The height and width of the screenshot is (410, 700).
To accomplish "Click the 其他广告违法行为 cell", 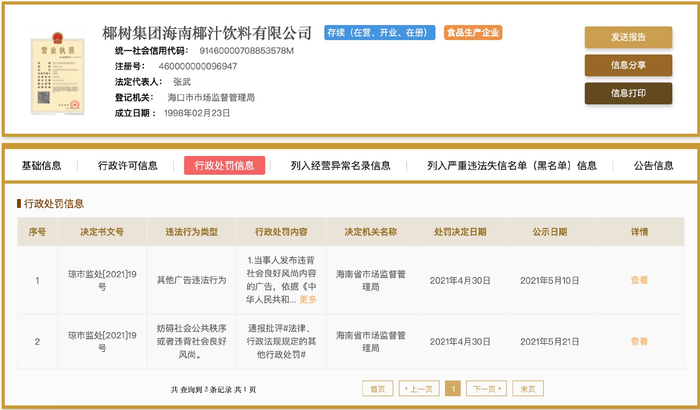I will 192,280.
